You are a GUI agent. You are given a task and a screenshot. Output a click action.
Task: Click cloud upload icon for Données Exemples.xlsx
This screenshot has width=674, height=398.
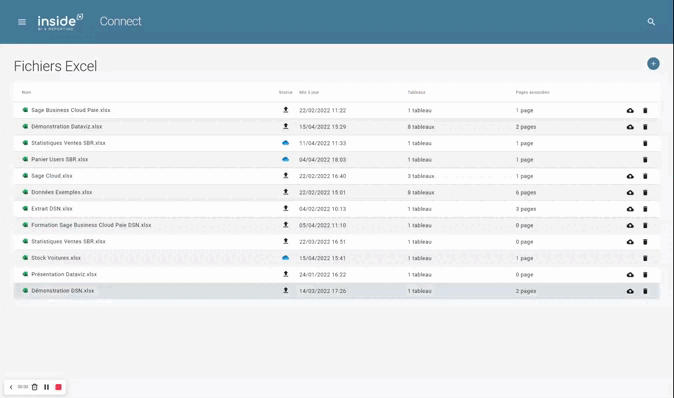[x=630, y=193]
